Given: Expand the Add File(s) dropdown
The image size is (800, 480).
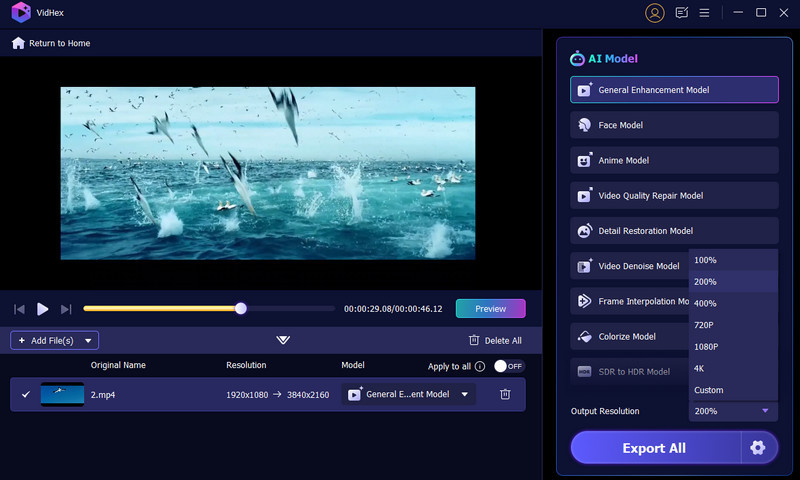Looking at the screenshot, I should tap(88, 341).
